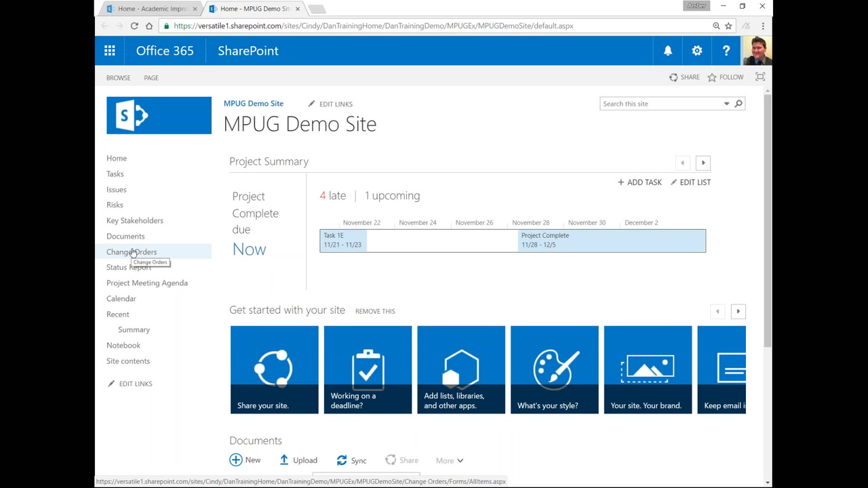Reload the page with browser refresh

pyautogui.click(x=134, y=26)
